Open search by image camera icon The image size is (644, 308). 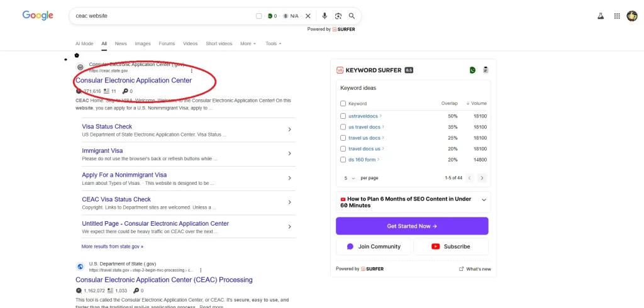(x=338, y=16)
